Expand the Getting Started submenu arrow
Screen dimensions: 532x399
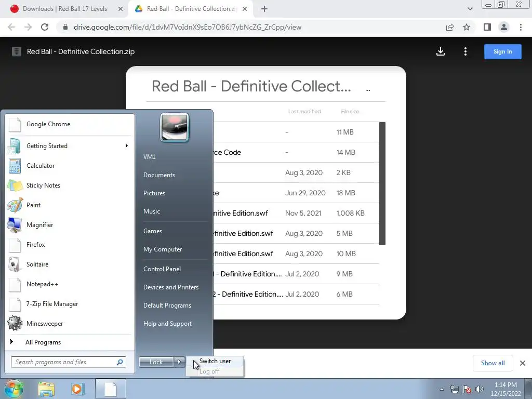(x=127, y=146)
